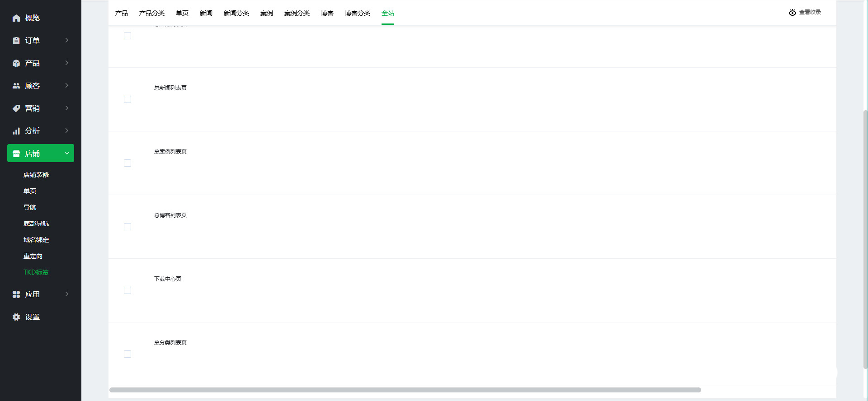Click the horizontal scrollbar at bottom

point(405,390)
